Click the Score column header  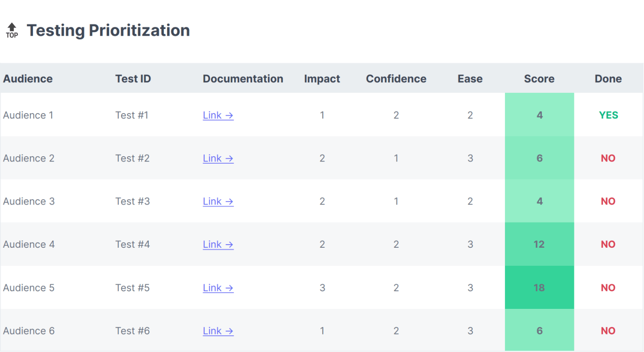[x=539, y=79]
